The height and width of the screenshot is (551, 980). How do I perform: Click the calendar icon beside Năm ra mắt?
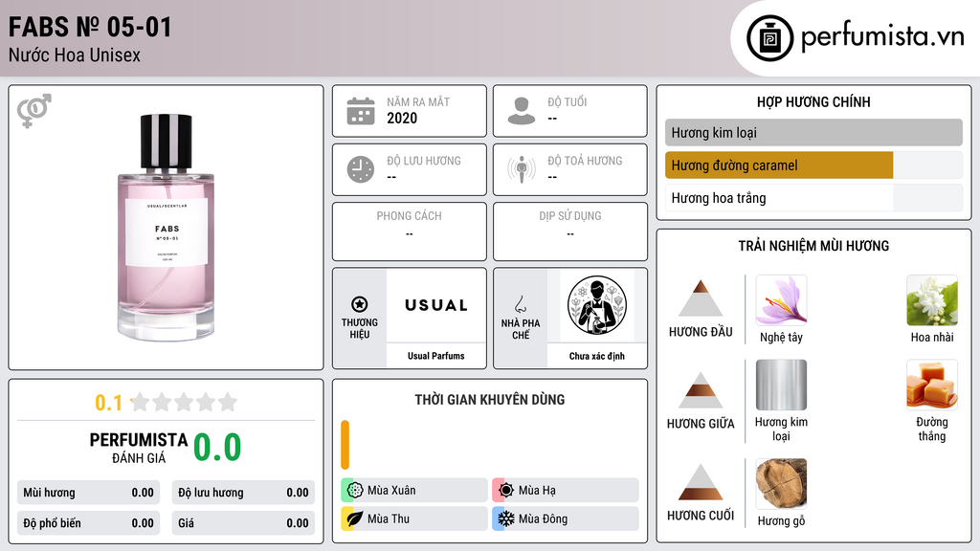click(361, 111)
